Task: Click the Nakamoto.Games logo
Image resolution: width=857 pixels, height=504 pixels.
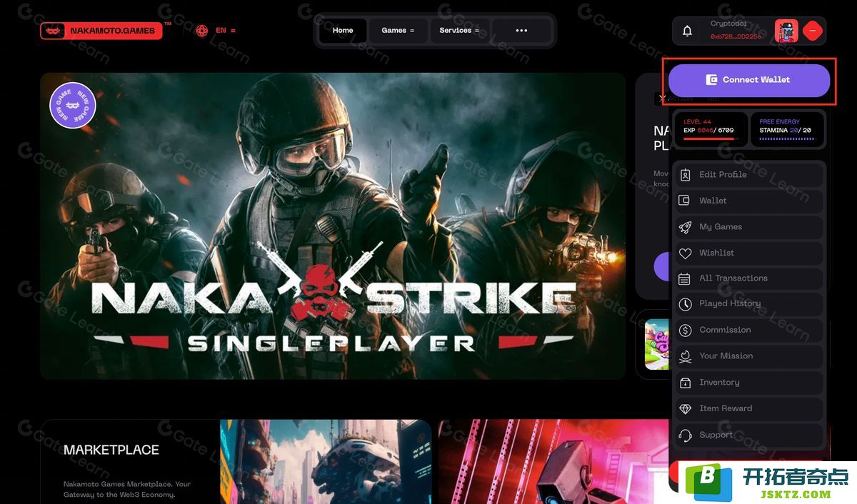Action: click(x=102, y=31)
